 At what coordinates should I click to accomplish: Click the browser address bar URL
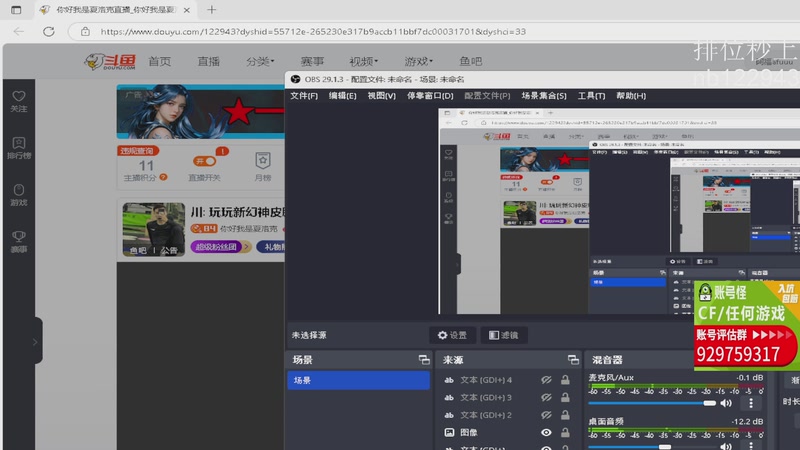coord(313,32)
